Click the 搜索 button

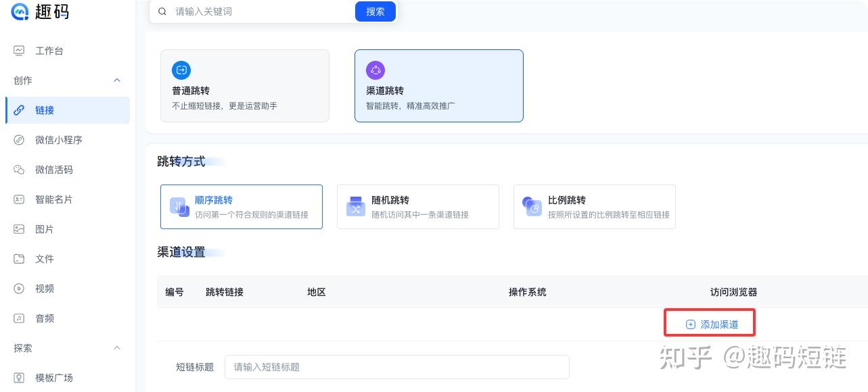click(375, 11)
